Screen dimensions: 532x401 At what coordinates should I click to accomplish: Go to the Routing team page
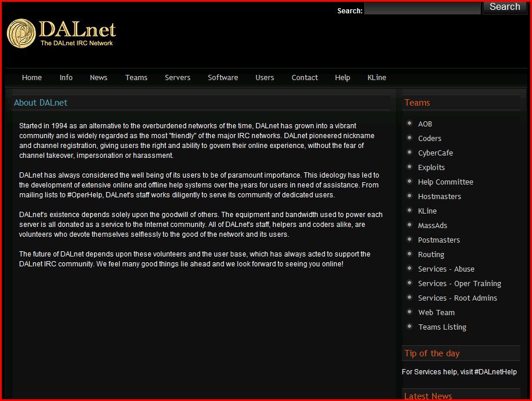431,255
